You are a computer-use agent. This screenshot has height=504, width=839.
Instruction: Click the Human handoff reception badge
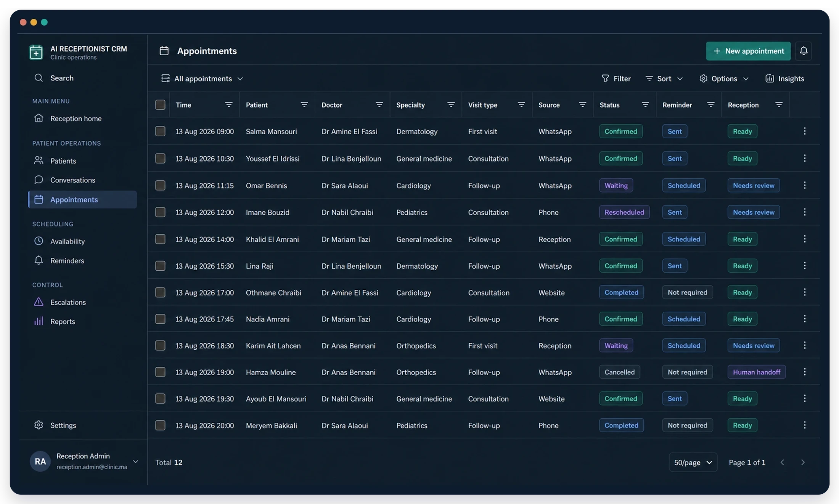click(756, 372)
